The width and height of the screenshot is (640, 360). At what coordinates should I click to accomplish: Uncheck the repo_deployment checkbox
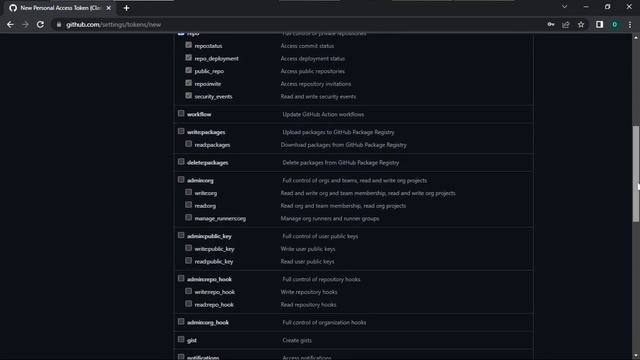pos(189,58)
